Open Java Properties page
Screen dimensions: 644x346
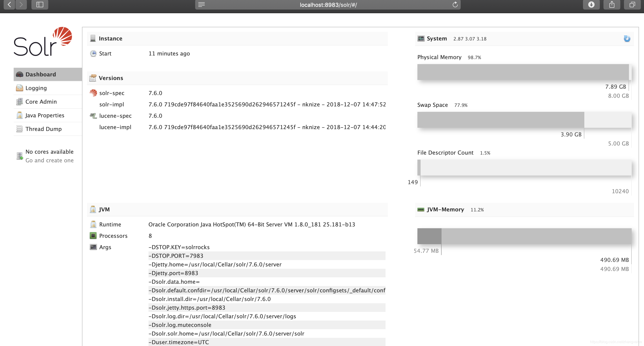(45, 115)
